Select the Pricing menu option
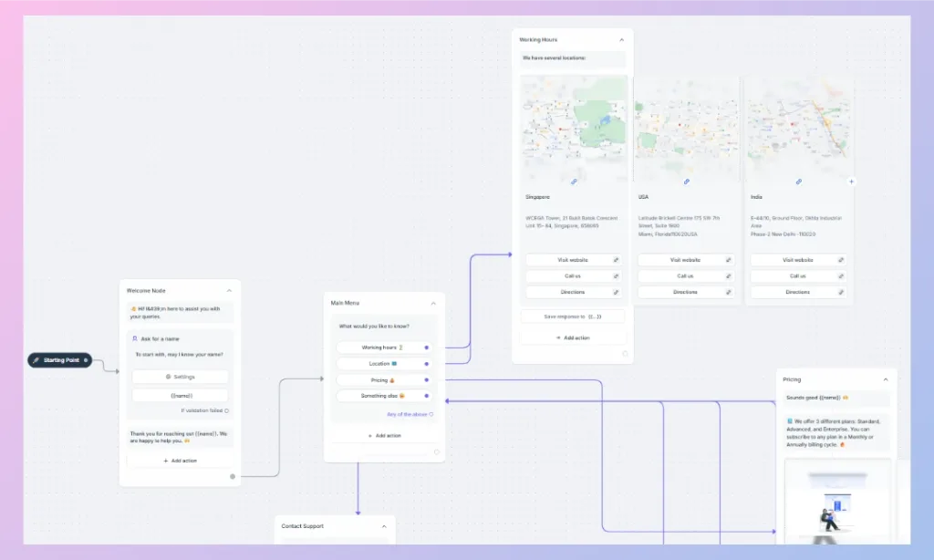 tap(384, 379)
